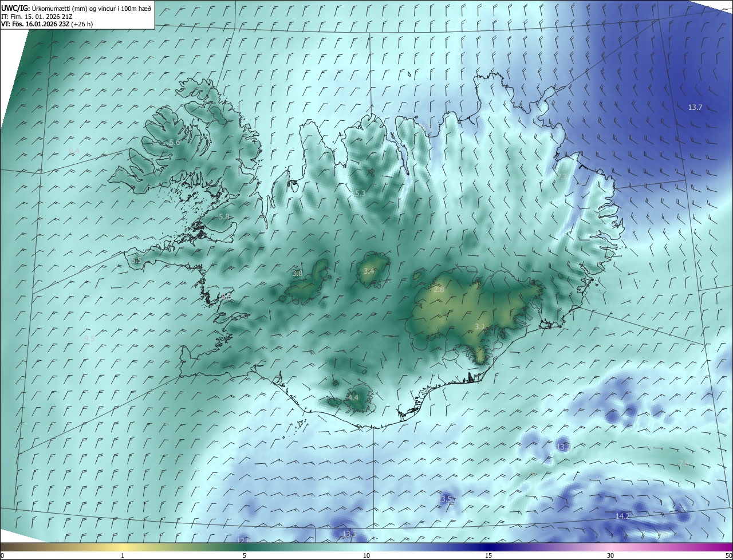The image size is (733, 560).
Task: Click the 3.4 value on the central glacier
Action: coord(369,271)
